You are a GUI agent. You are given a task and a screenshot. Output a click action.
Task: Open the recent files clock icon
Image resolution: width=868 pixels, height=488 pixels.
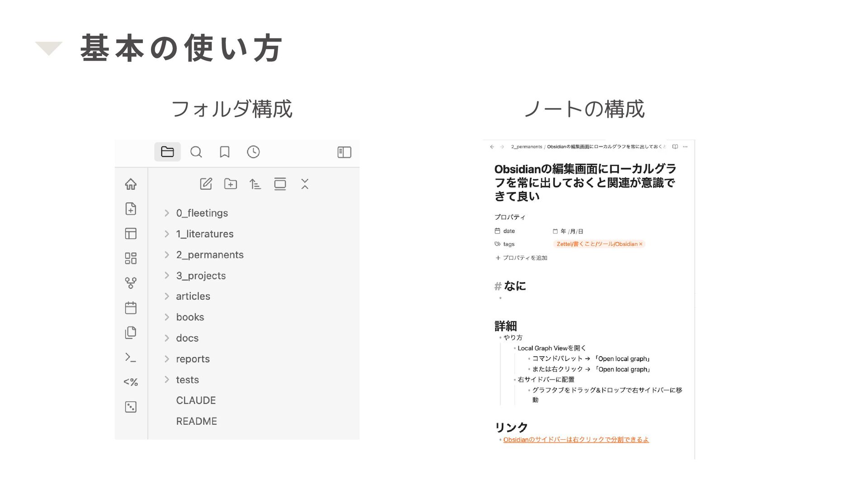click(253, 152)
